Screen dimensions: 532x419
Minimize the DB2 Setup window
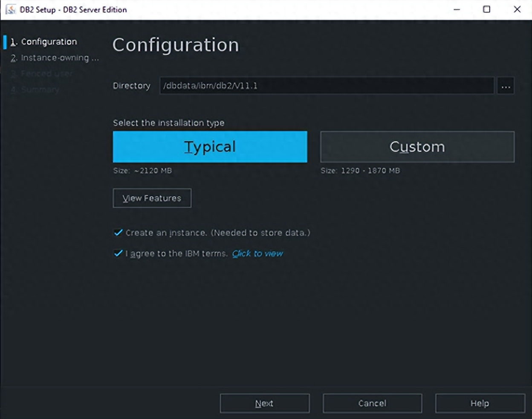point(457,9)
